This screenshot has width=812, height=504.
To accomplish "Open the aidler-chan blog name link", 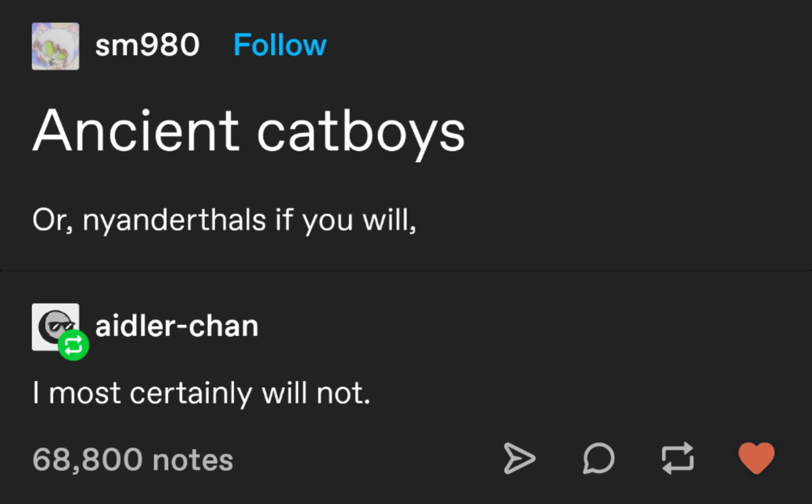I will pyautogui.click(x=176, y=326).
